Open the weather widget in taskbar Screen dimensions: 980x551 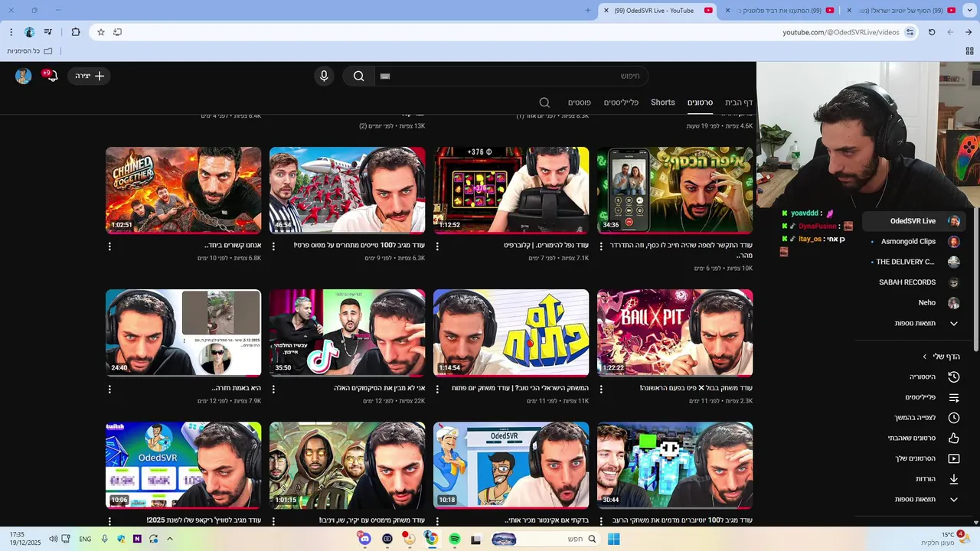945,539
